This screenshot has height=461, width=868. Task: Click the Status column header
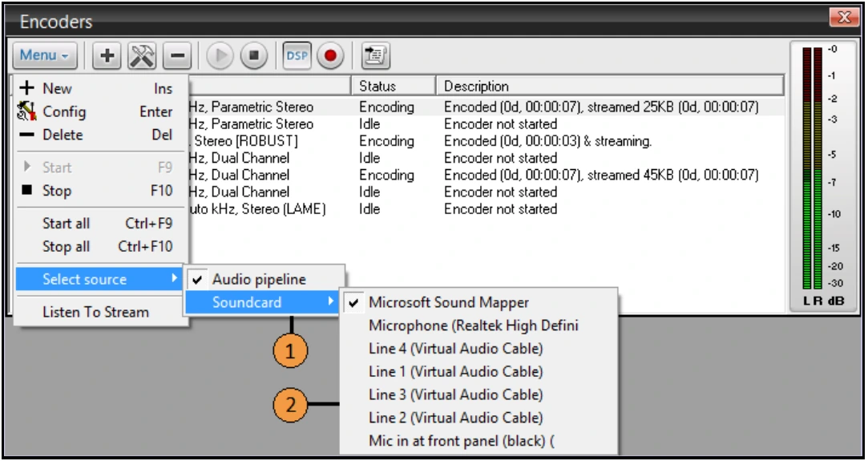(393, 87)
